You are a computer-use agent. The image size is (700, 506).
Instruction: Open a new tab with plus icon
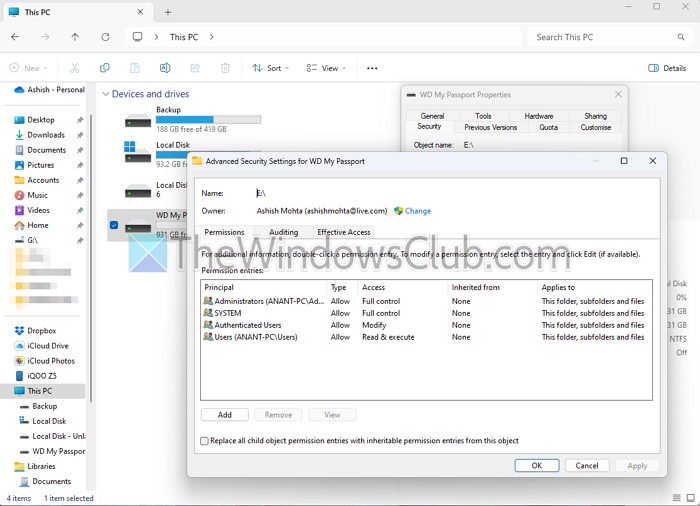coord(168,12)
